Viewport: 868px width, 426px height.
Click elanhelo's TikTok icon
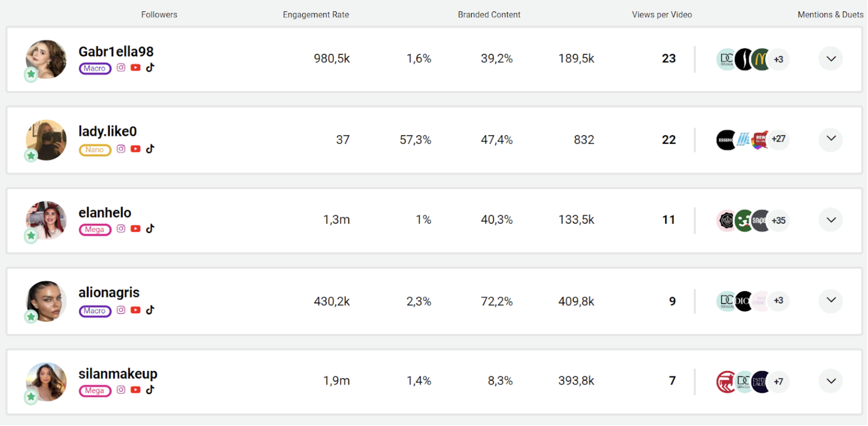coord(150,229)
